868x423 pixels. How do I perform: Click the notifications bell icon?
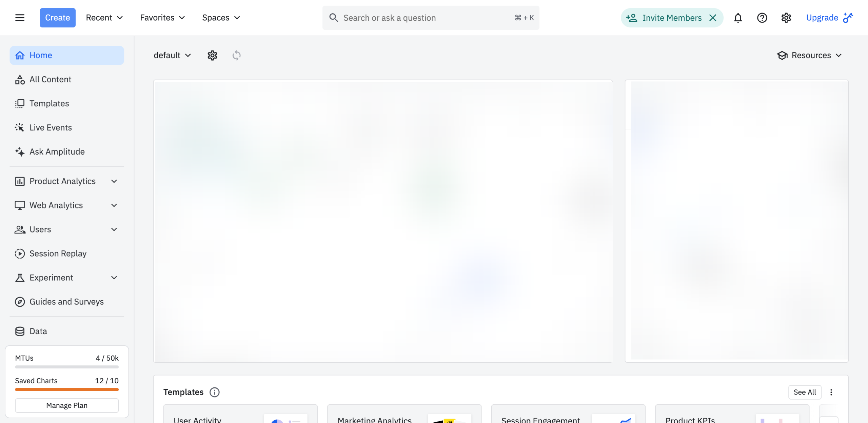click(738, 18)
